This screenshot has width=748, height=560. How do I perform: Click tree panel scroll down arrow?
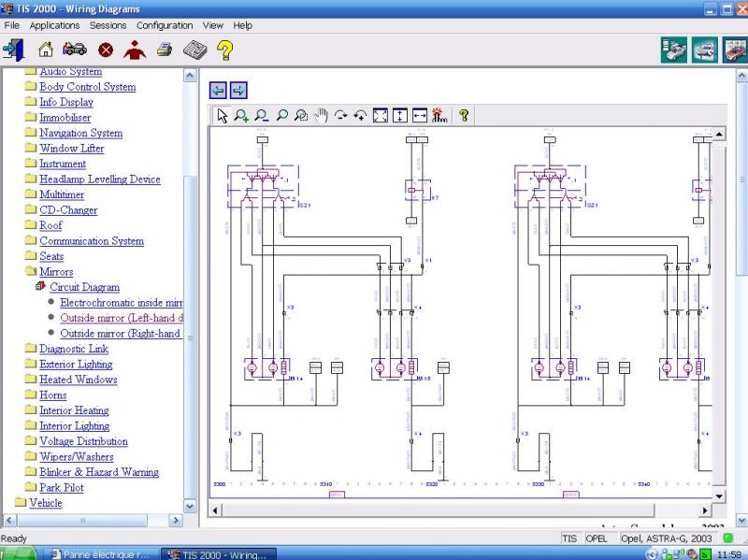(x=190, y=506)
